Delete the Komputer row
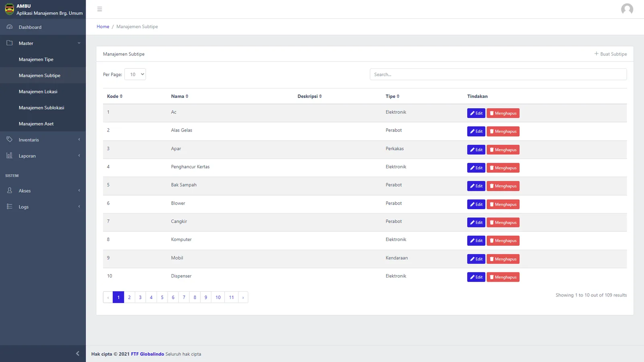644x362 pixels. pyautogui.click(x=503, y=241)
